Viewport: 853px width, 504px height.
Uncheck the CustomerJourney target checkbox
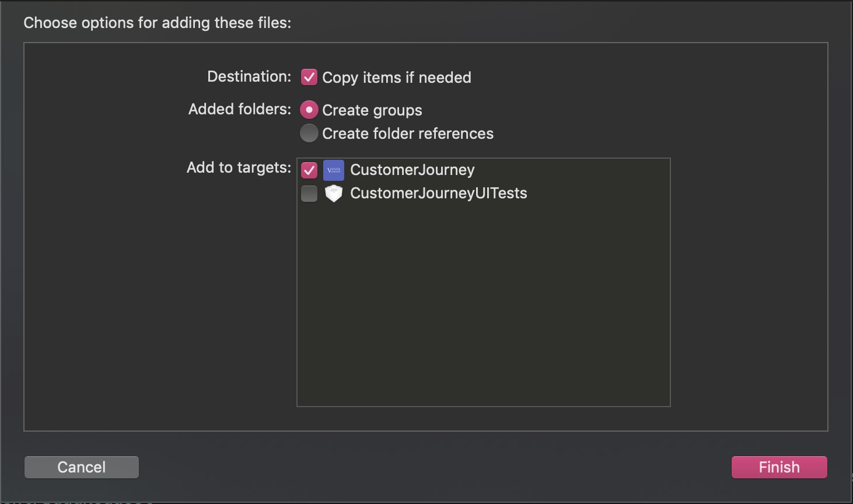coord(309,170)
